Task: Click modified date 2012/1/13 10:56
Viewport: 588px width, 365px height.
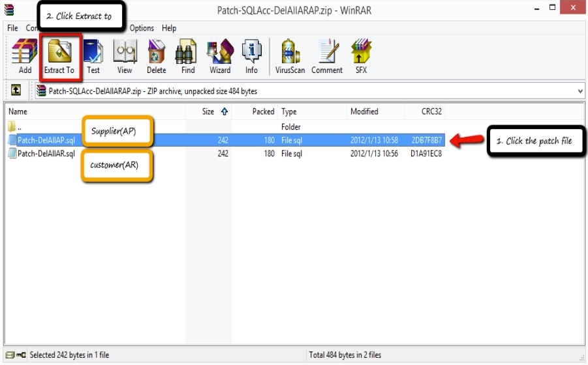Action: tap(374, 153)
